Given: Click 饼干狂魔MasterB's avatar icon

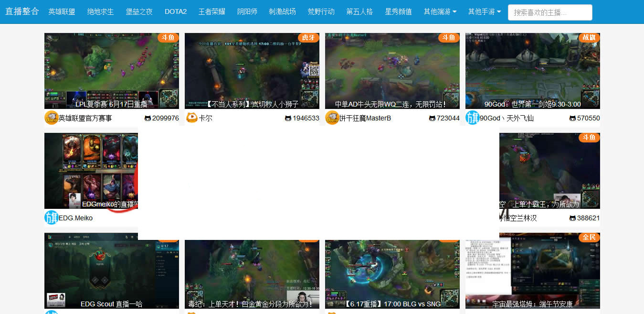Looking at the screenshot, I should [332, 118].
